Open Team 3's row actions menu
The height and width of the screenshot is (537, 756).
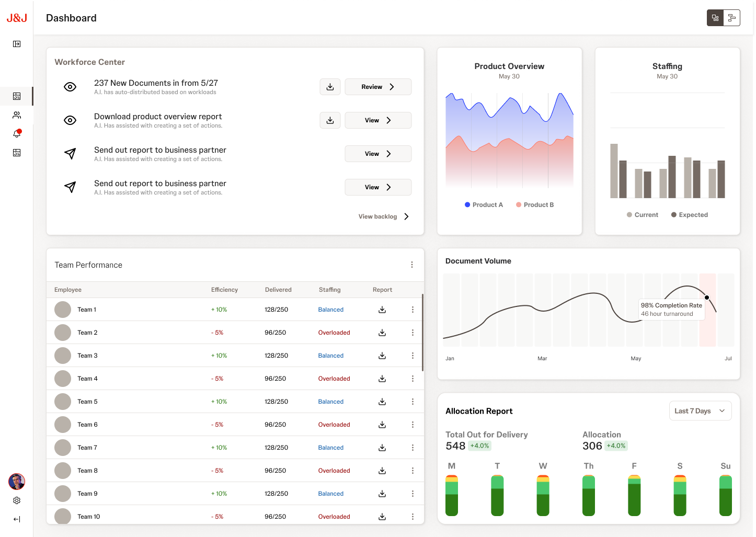click(x=413, y=356)
